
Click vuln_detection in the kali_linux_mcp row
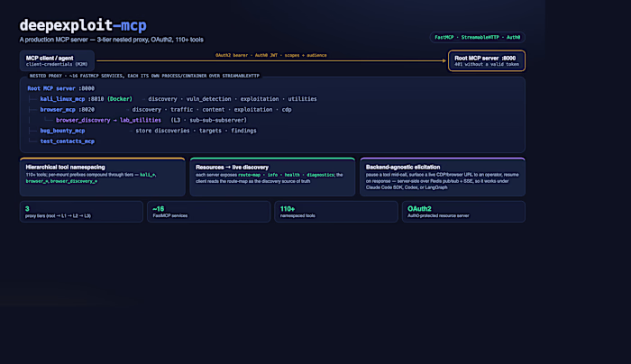pos(208,99)
